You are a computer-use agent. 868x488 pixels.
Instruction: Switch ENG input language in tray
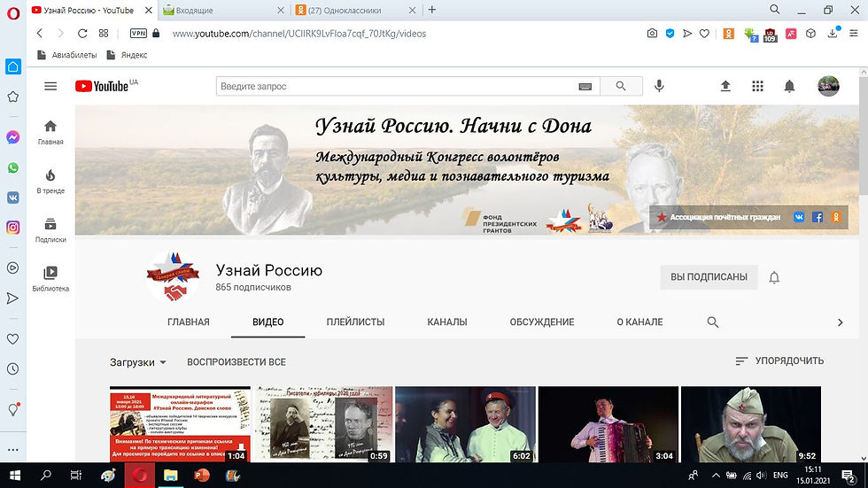[x=780, y=476]
